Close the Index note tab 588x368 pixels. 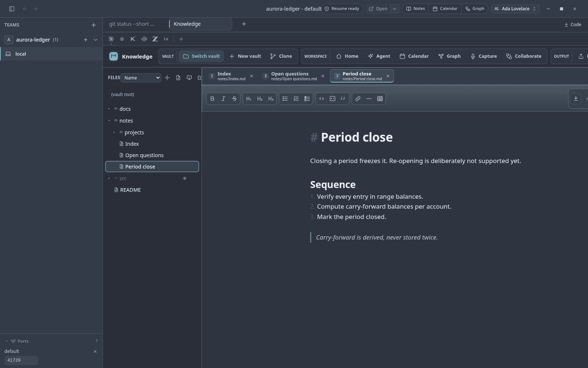coord(251,76)
